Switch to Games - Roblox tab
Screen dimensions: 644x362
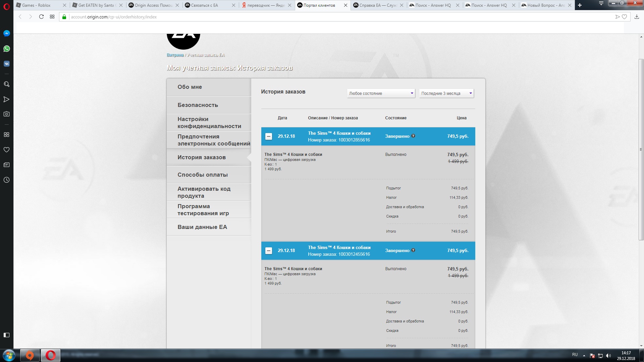coord(36,5)
